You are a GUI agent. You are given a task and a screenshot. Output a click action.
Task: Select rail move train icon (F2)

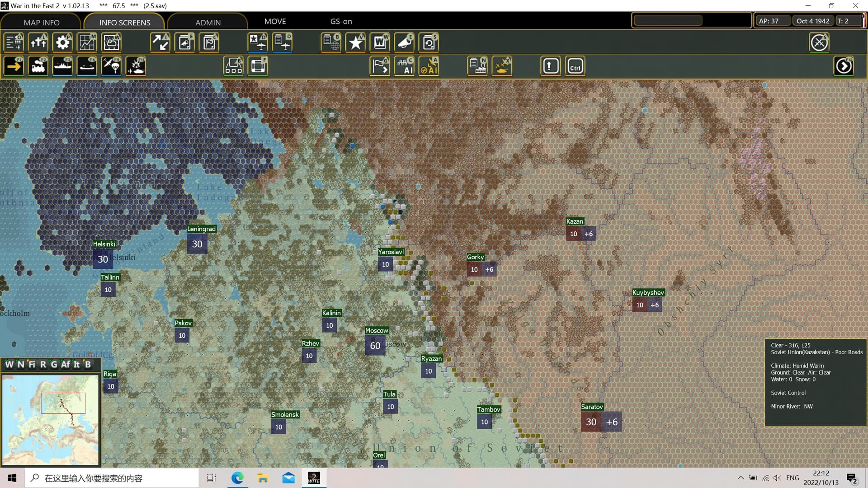(38, 66)
